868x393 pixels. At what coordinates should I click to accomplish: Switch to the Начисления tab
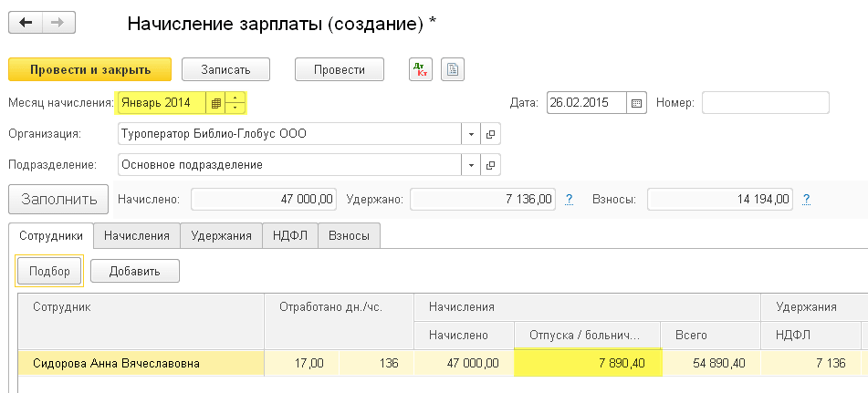137,235
